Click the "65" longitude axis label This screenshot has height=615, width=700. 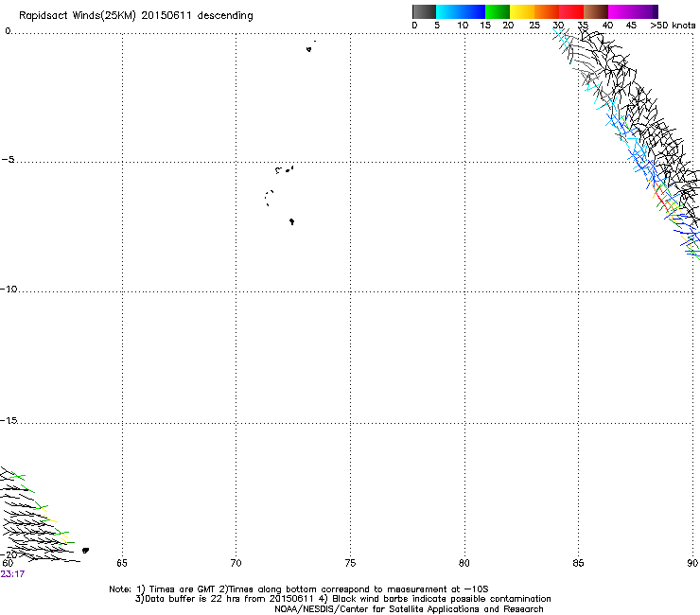(x=122, y=563)
